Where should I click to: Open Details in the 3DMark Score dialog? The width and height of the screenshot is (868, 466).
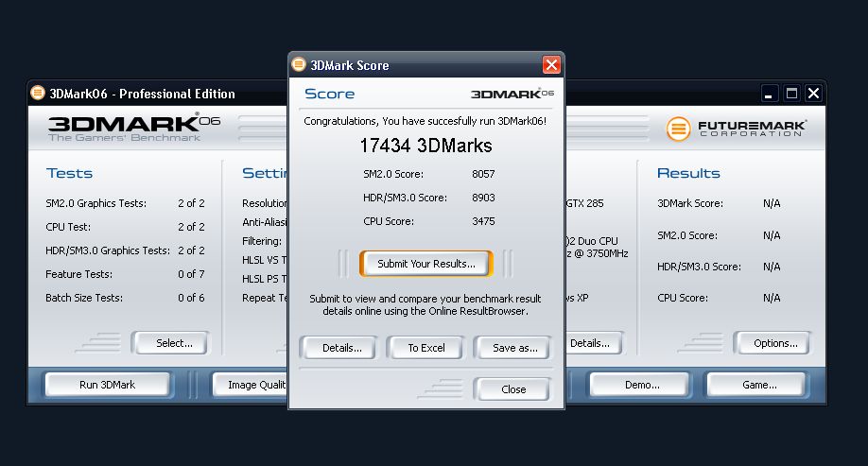click(x=339, y=348)
